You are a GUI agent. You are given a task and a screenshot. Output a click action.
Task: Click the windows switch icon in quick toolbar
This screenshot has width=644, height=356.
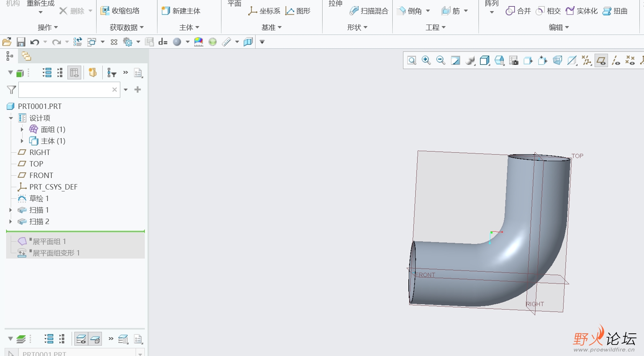pos(92,42)
